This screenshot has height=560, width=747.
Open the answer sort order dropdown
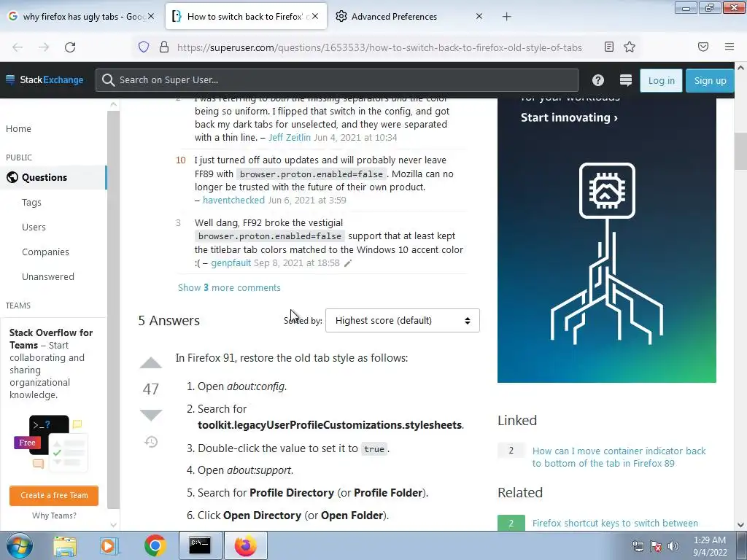click(x=403, y=321)
